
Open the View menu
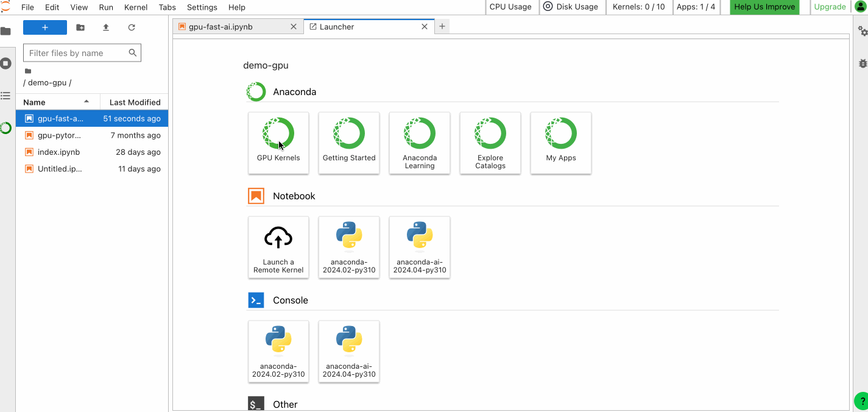point(79,7)
